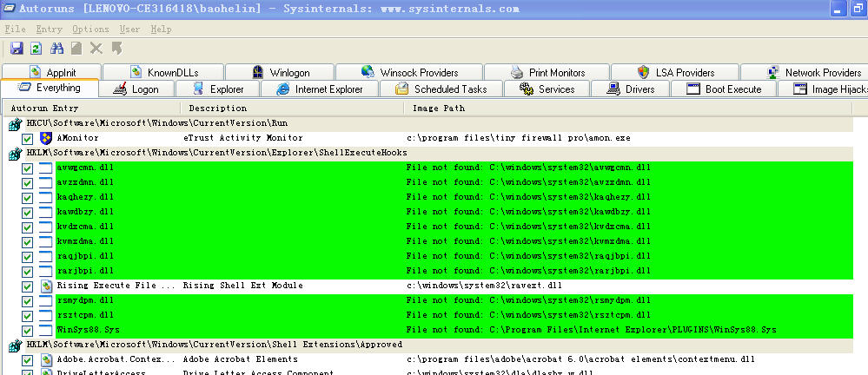Switch to the Everything tab
This screenshot has height=375, width=868.
[x=50, y=88]
